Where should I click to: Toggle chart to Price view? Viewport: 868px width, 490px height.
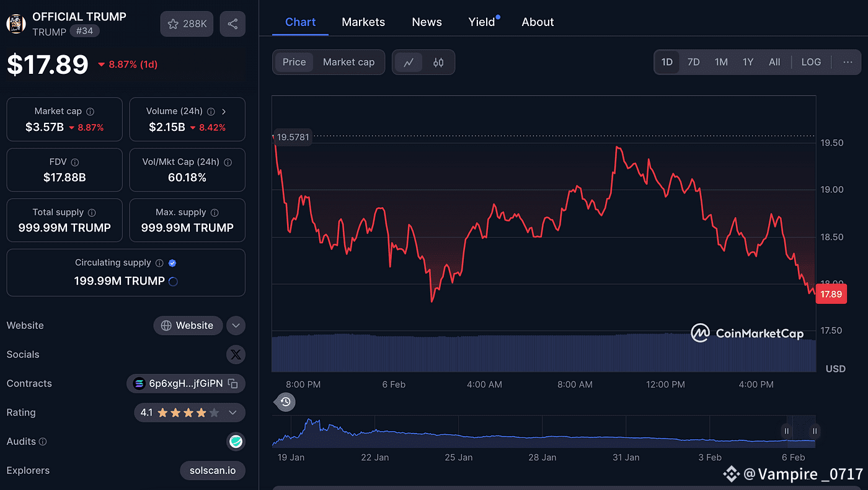pyautogui.click(x=294, y=62)
